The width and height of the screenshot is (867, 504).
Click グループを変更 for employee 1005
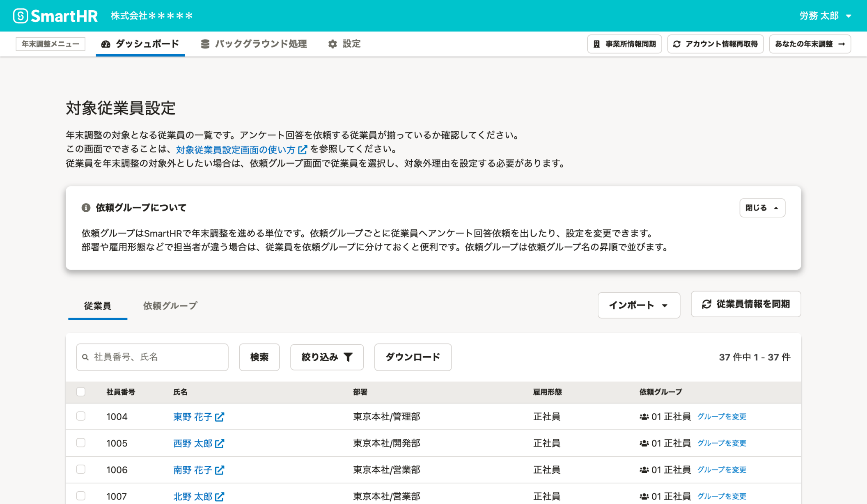click(722, 443)
